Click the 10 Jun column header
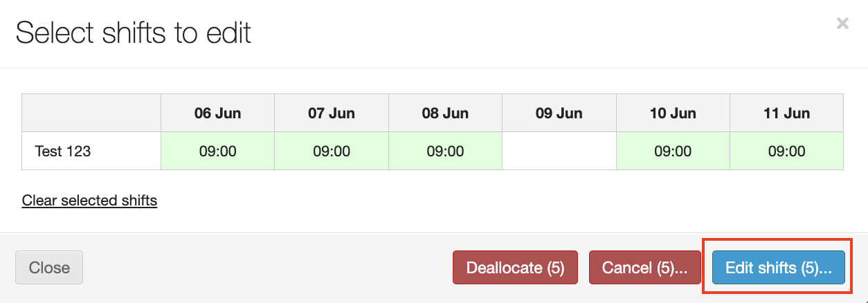 point(673,113)
